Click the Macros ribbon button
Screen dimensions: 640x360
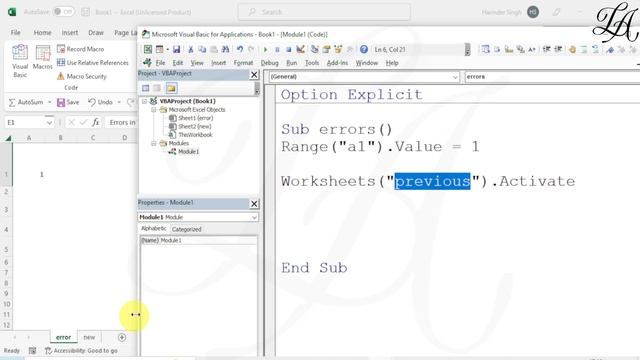[x=42, y=58]
